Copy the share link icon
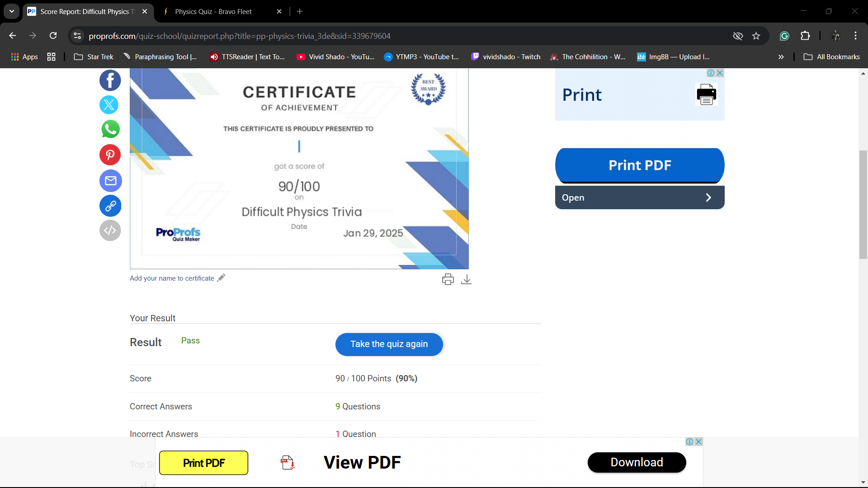Screen dimensions: 868x488 [110, 206]
